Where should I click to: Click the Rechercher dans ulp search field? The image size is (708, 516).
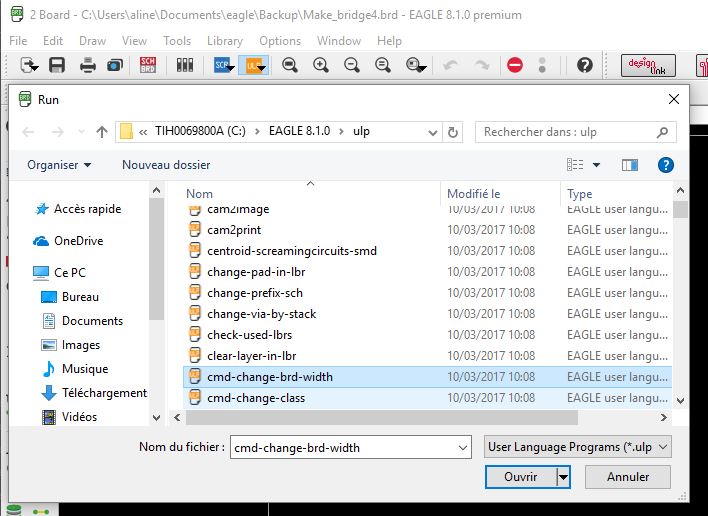[x=576, y=132]
